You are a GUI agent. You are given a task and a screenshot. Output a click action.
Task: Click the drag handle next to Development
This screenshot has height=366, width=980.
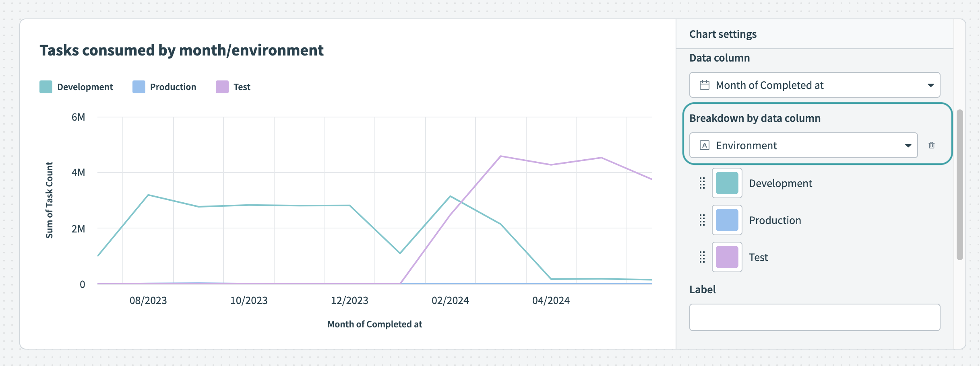(701, 183)
